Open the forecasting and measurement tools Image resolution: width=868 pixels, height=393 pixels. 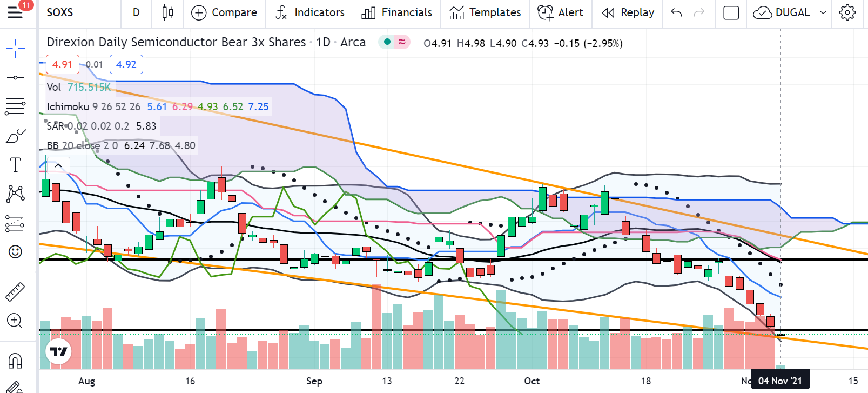point(15,223)
